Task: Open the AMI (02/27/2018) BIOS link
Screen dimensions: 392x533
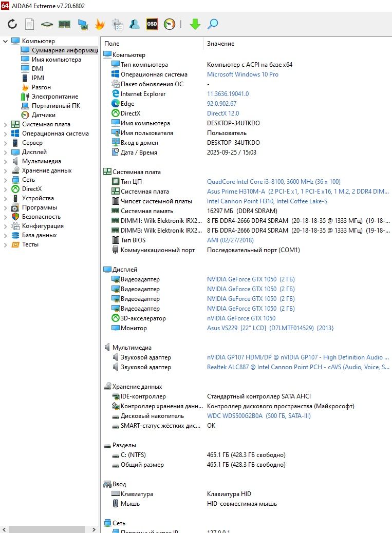Action: click(x=230, y=240)
